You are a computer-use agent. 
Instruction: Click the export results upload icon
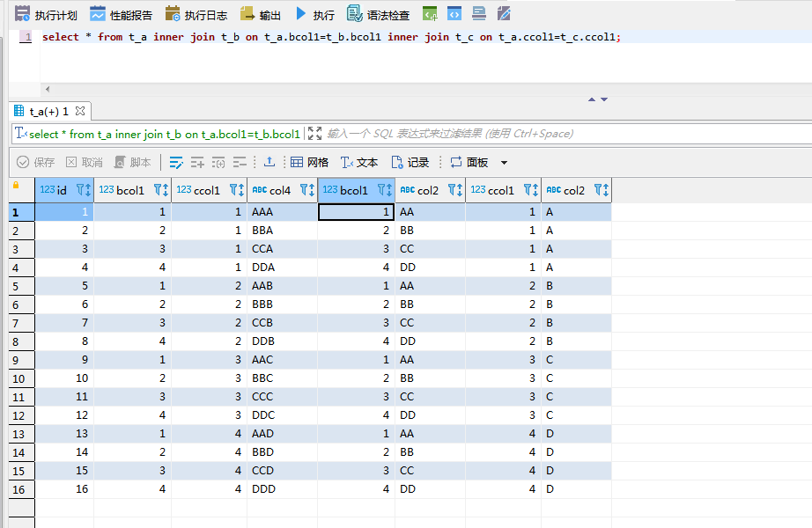click(x=269, y=162)
